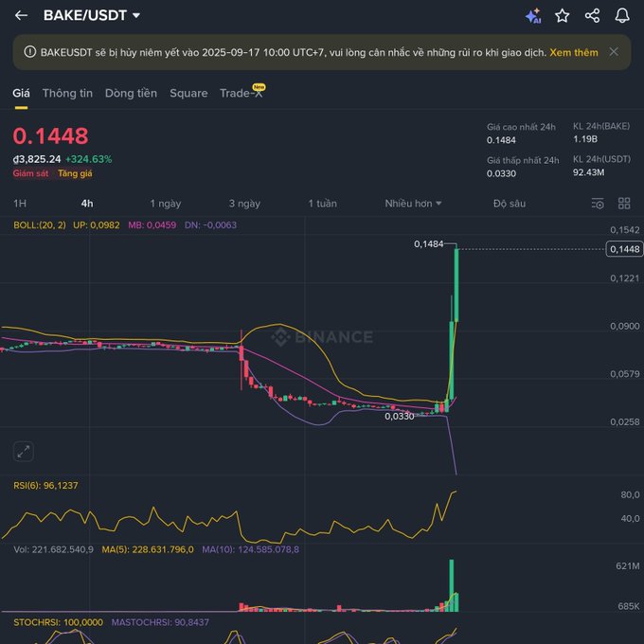
Task: Tap the RSI(6): 96,1237 label
Action: coord(45,486)
